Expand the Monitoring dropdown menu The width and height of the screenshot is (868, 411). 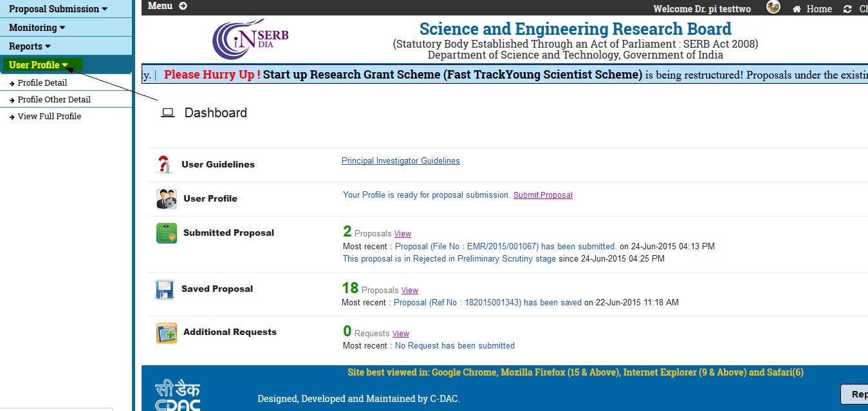click(37, 28)
